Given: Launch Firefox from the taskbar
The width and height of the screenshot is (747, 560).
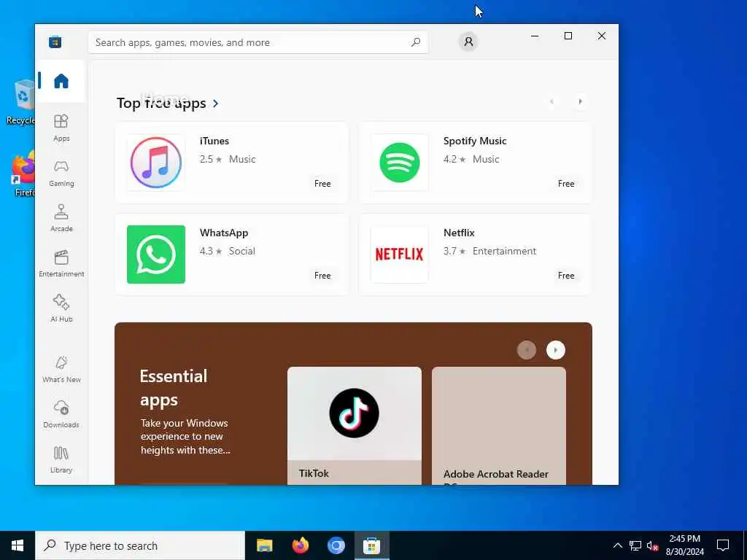Looking at the screenshot, I should click(300, 545).
